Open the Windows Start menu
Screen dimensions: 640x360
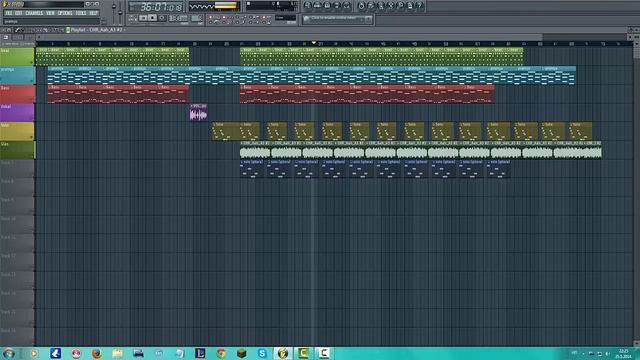pos(9,353)
